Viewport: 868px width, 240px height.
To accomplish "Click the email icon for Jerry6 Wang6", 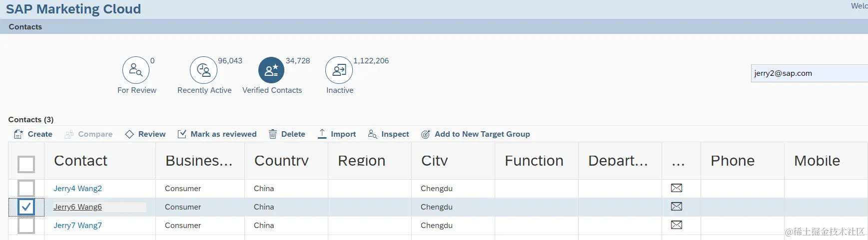I will 677,207.
